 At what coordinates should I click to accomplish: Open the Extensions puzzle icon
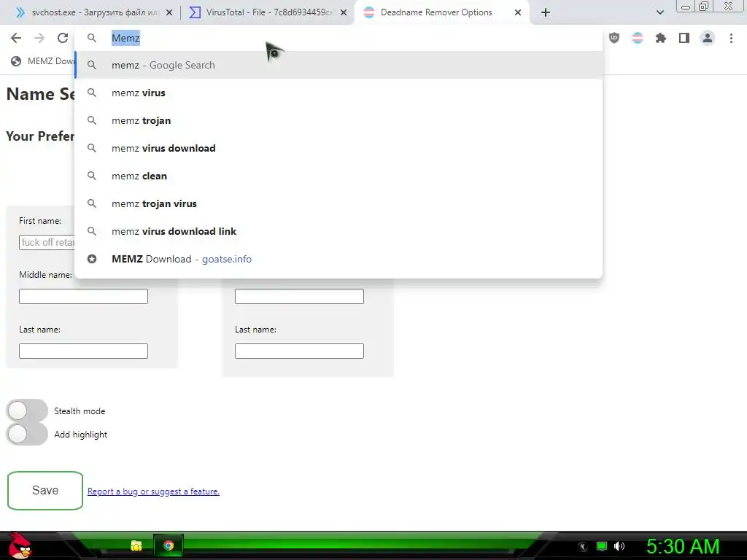[661, 38]
